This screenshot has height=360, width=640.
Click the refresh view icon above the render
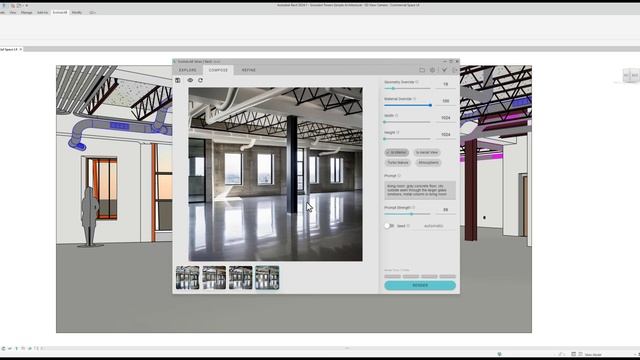click(200, 80)
